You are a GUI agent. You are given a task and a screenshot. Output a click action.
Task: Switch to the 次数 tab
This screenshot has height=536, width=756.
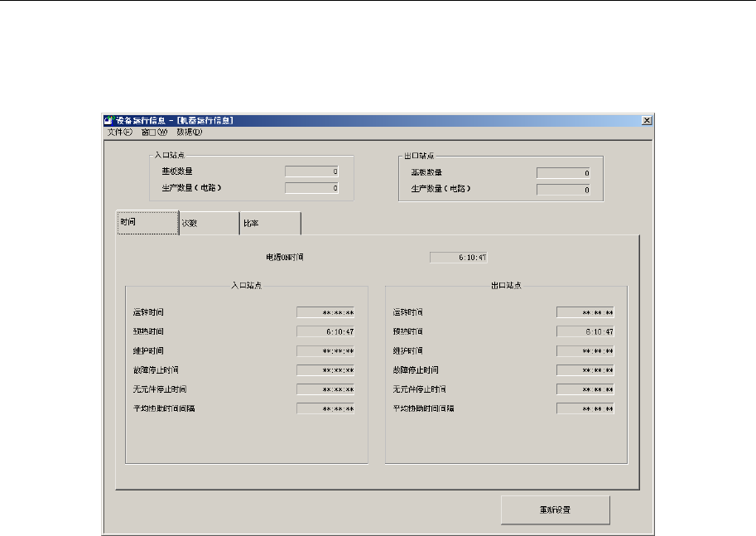(209, 224)
